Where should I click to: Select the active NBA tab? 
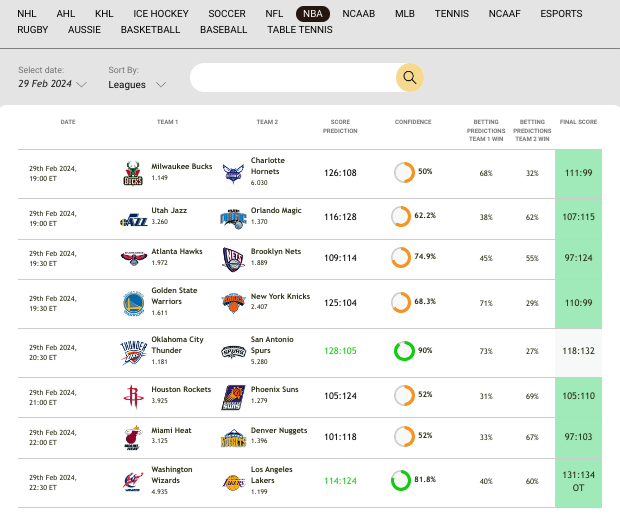[x=313, y=14]
